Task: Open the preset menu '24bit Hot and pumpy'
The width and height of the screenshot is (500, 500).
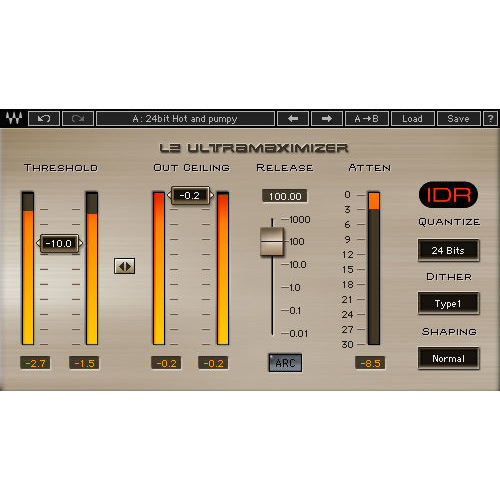Action: (x=185, y=118)
